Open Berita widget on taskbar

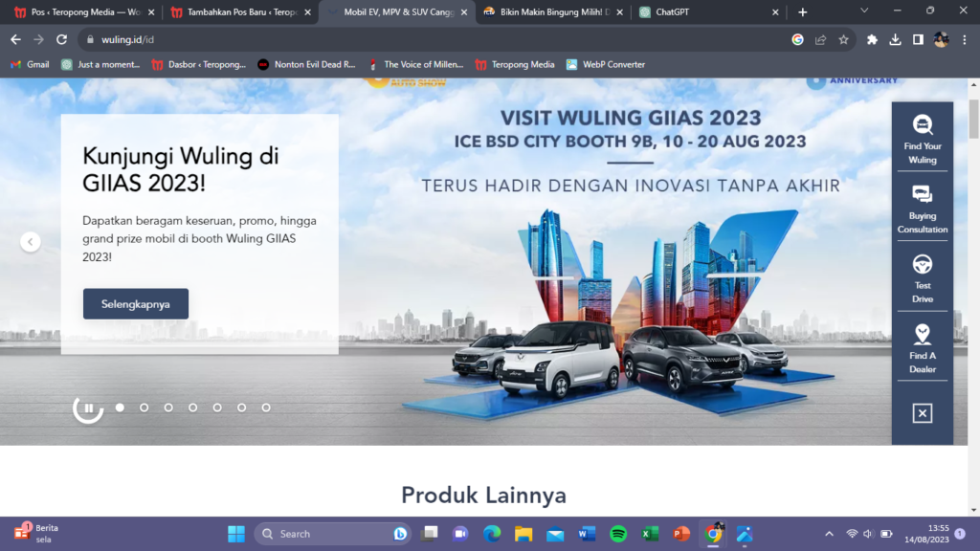(36, 534)
